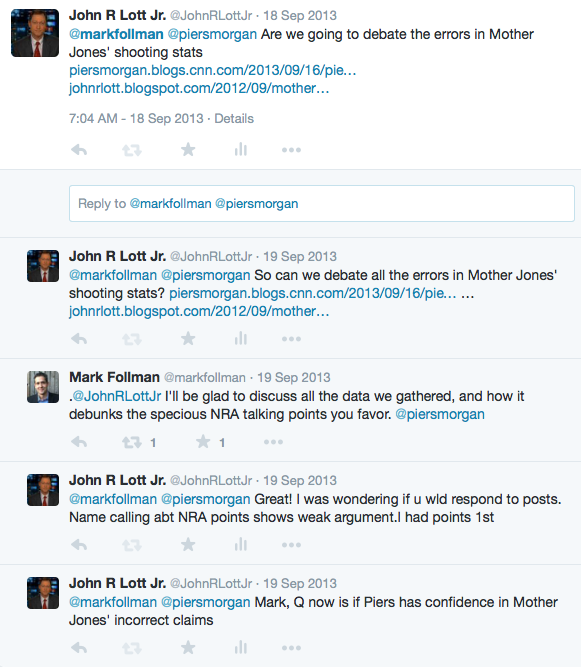This screenshot has width=581, height=667.
Task: View analytics on 'Great! I was wondering' tweet
Action: pos(241,544)
